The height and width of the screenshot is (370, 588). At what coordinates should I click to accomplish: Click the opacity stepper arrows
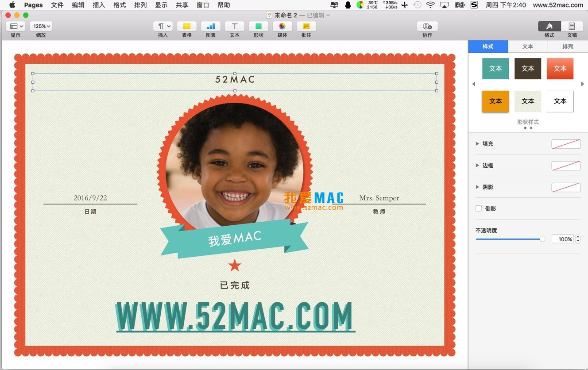tap(578, 239)
